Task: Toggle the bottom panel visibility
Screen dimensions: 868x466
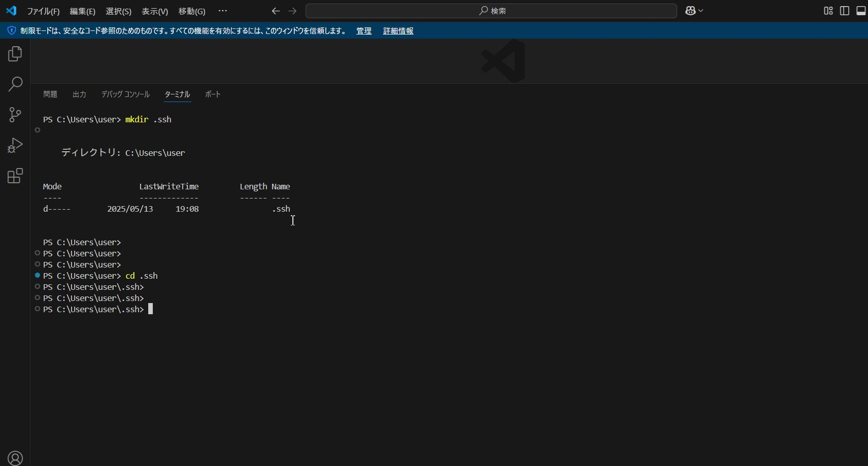Action: coord(861,11)
